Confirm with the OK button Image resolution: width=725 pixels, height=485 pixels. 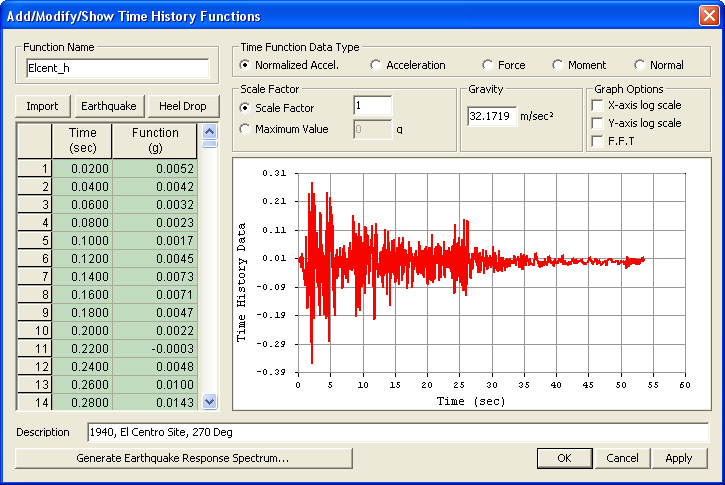pyautogui.click(x=565, y=458)
